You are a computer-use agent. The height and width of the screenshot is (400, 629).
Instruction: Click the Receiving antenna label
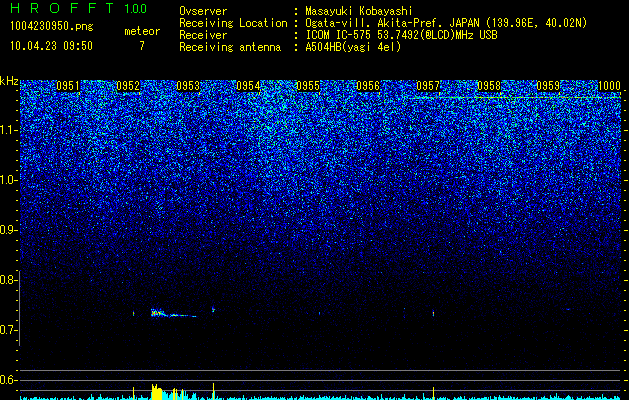(230, 47)
